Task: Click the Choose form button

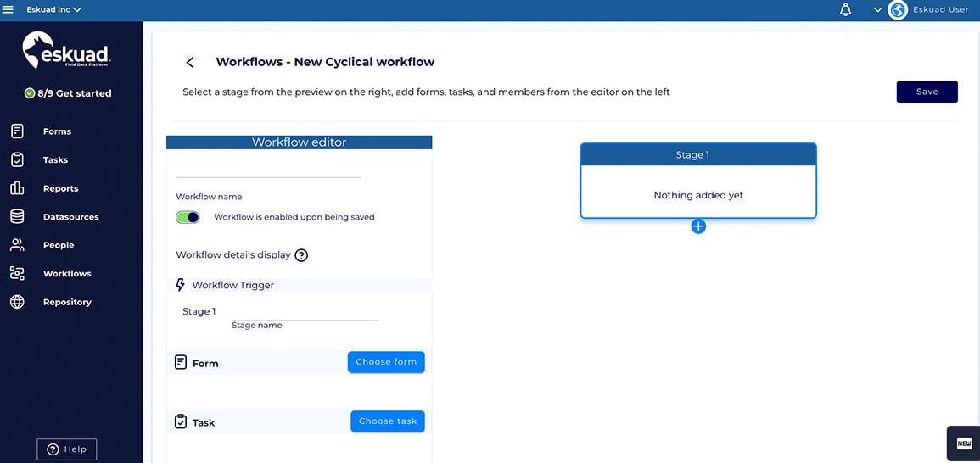Action: (386, 362)
